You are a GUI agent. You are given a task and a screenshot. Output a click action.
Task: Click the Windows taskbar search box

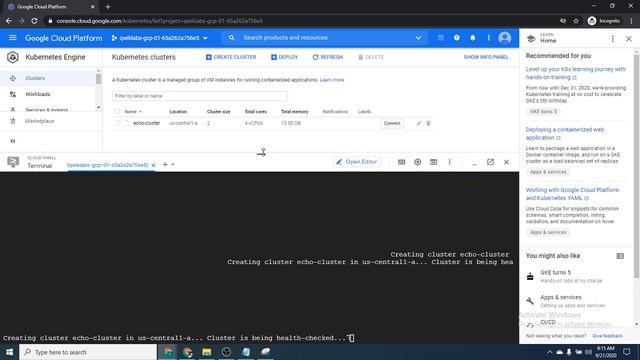click(88, 352)
